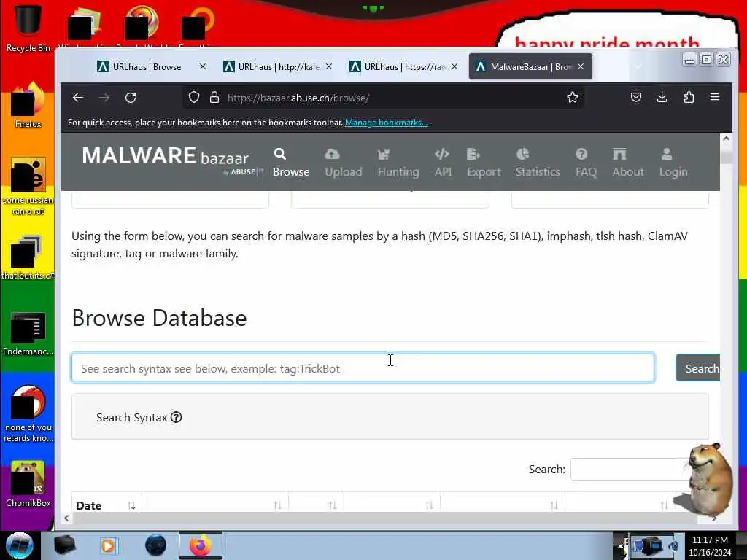Open the Export page

tap(484, 163)
